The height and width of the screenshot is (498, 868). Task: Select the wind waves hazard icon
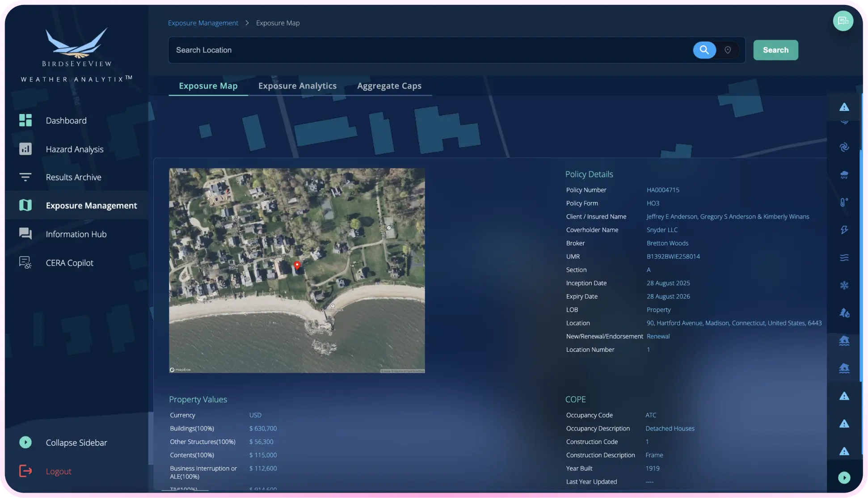click(x=844, y=257)
